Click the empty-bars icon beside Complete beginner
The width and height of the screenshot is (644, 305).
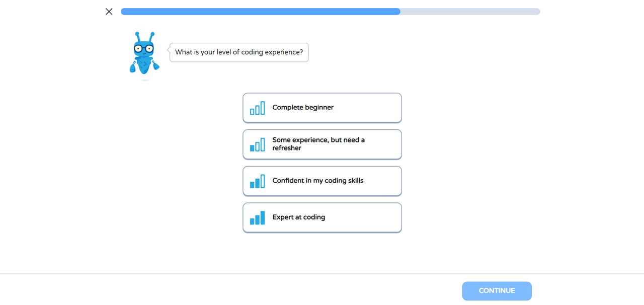point(257,108)
